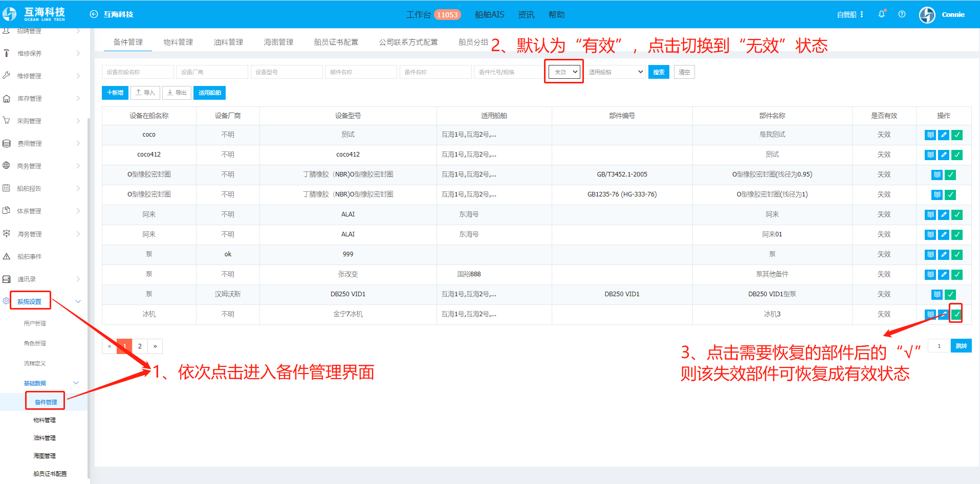
Task: Expand 通讯录 sidebar menu chevron
Action: point(78,279)
